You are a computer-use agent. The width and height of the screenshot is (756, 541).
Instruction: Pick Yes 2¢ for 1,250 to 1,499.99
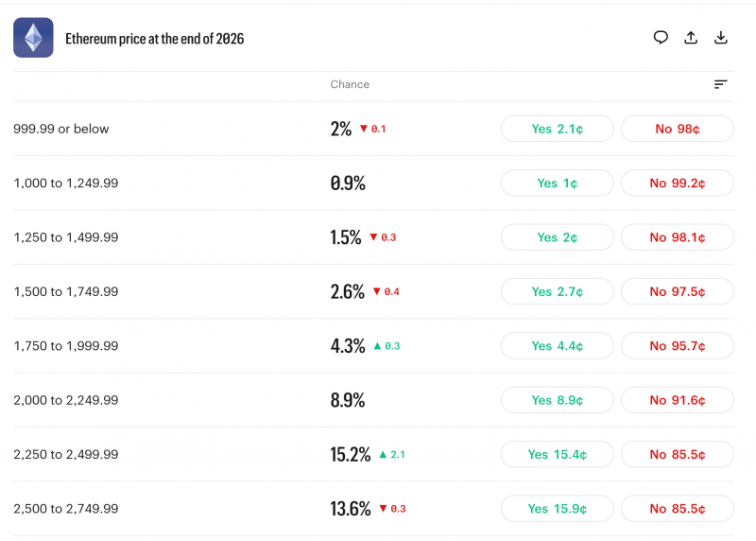pyautogui.click(x=558, y=237)
